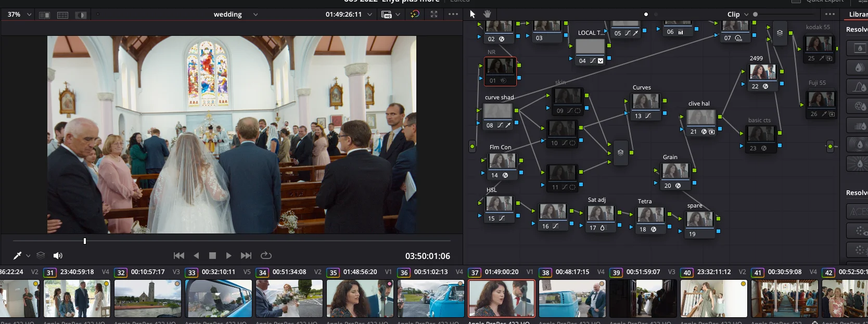This screenshot has width=868, height=324.
Task: Select node 13 labeled Curves
Action: [x=646, y=107]
